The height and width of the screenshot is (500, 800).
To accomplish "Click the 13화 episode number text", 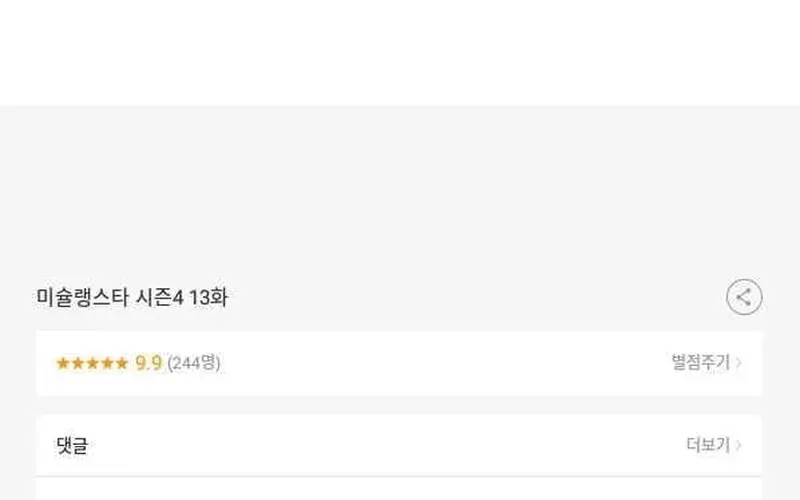I will point(208,297).
